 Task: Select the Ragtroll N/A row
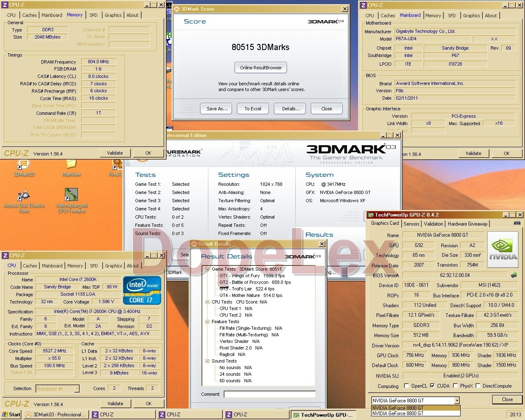coord(232,354)
